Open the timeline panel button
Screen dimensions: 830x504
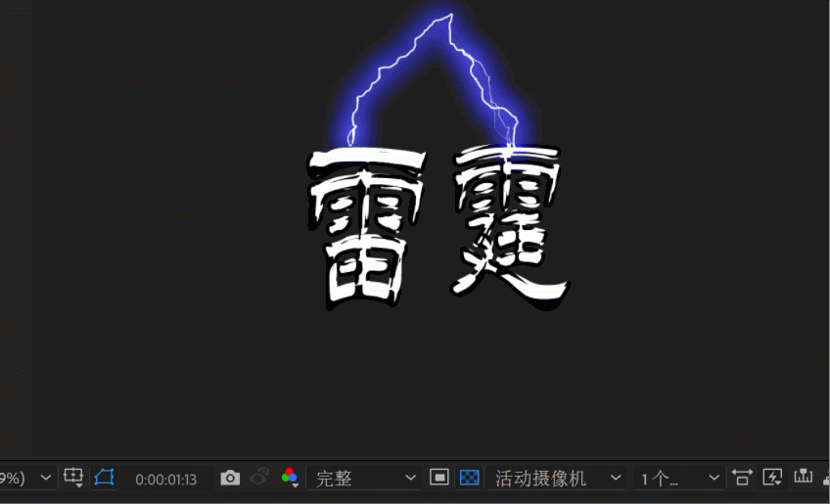pyautogui.click(x=803, y=477)
